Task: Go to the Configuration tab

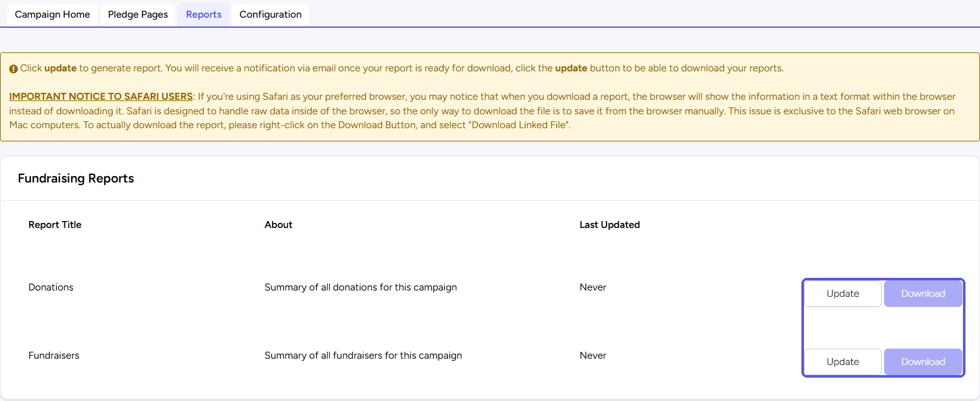Action: (271, 15)
